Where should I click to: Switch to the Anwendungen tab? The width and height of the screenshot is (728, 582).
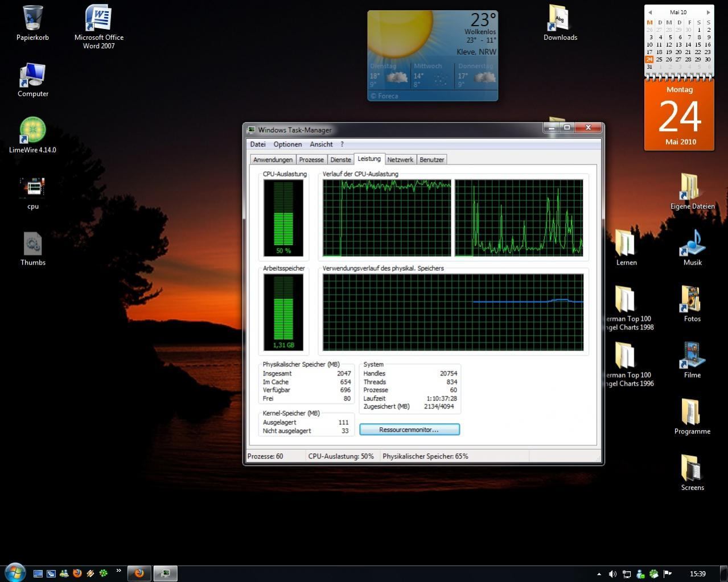click(x=273, y=160)
